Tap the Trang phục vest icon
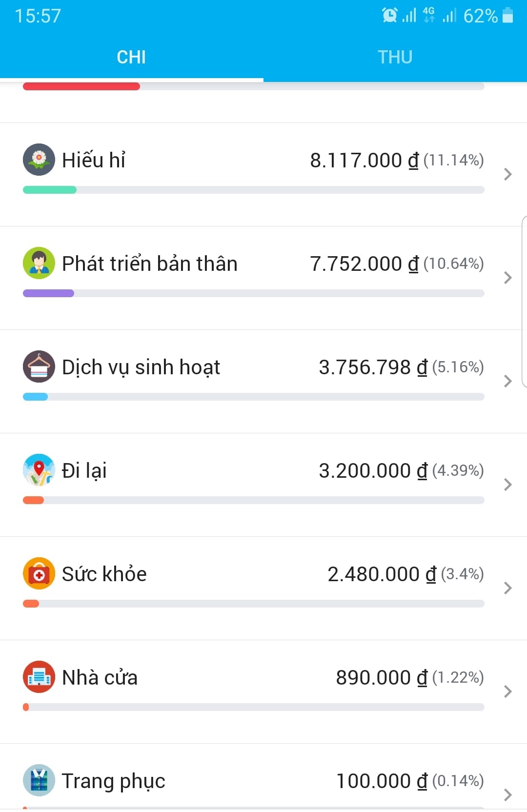The image size is (527, 812). [39, 780]
